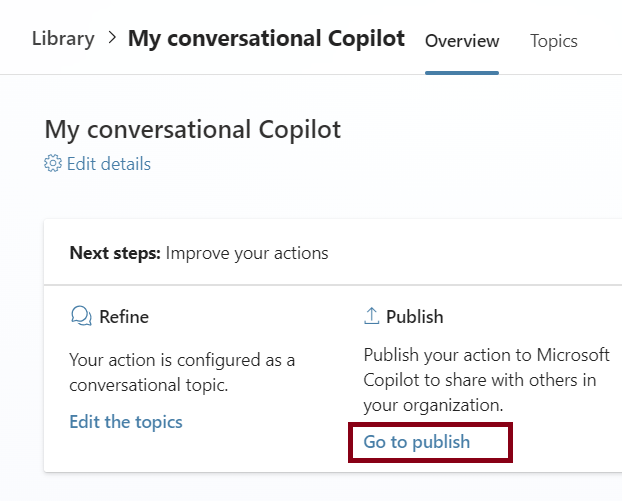
Task: Click the breadcrumb chevron separator after Library
Action: point(110,39)
